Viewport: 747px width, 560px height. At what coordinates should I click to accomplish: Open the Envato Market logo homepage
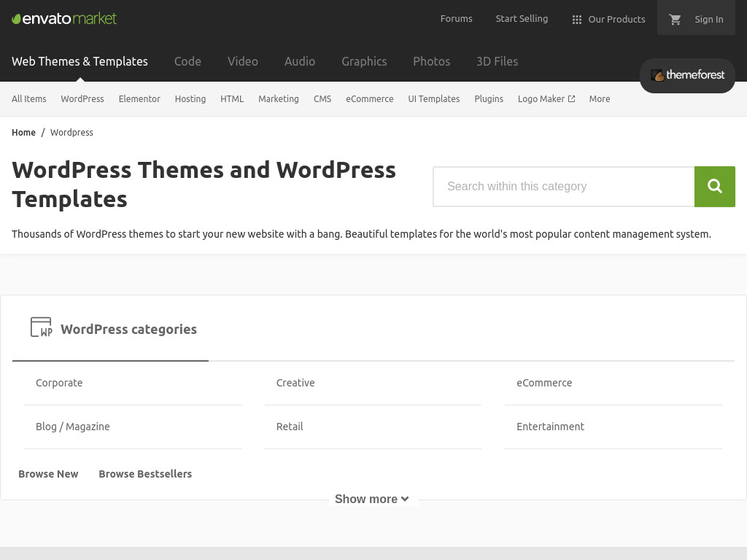click(64, 18)
